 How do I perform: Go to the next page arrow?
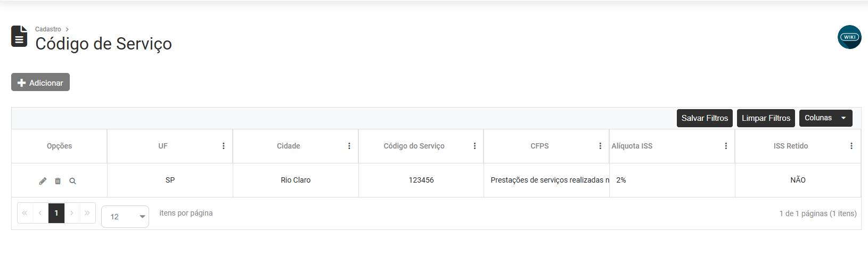[x=72, y=213]
